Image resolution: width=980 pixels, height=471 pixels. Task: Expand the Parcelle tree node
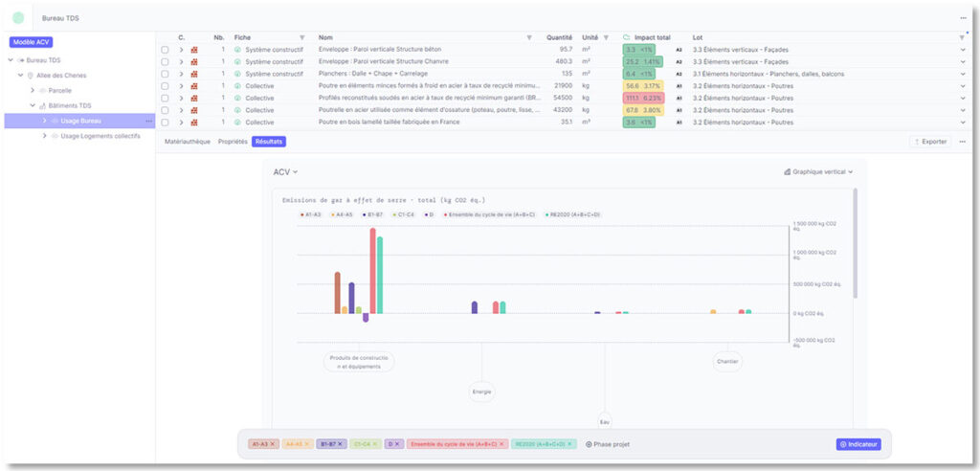coord(33,90)
